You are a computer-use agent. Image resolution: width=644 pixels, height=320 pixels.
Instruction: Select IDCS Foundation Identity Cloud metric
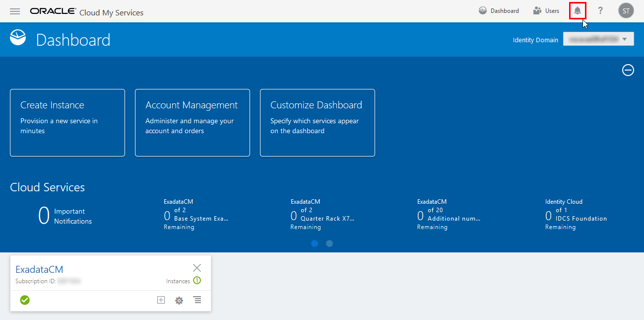tap(576, 214)
